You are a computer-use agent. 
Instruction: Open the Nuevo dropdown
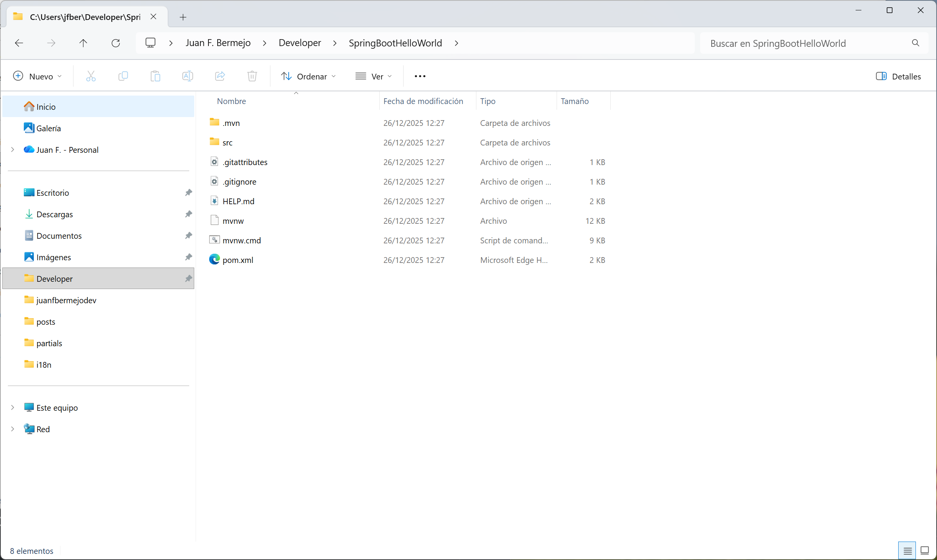(38, 76)
